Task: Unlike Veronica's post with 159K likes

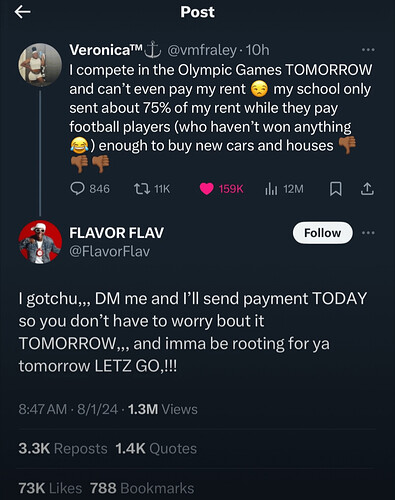Action: (221, 189)
